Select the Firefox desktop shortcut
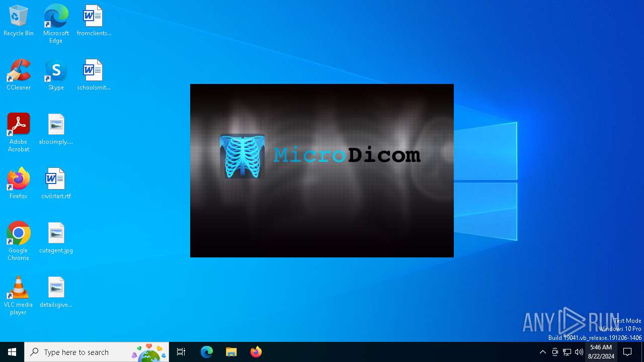The height and width of the screenshot is (362, 644). click(x=19, y=184)
